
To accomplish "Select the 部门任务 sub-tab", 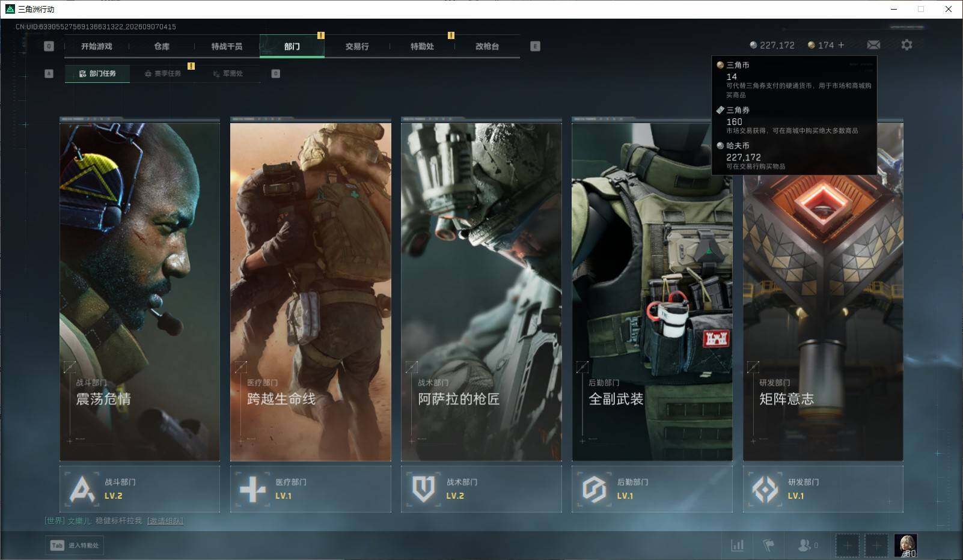I will click(97, 73).
